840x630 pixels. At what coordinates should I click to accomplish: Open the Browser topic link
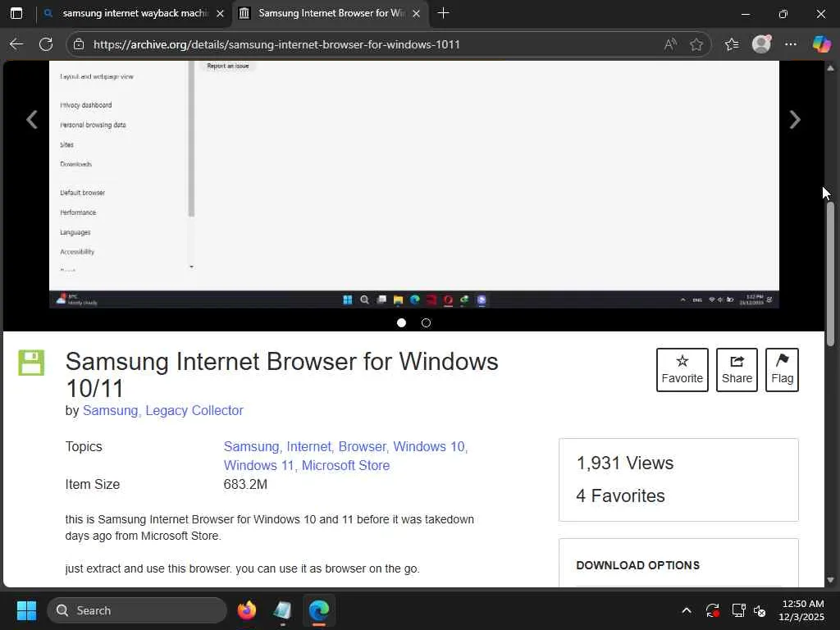[362, 446]
